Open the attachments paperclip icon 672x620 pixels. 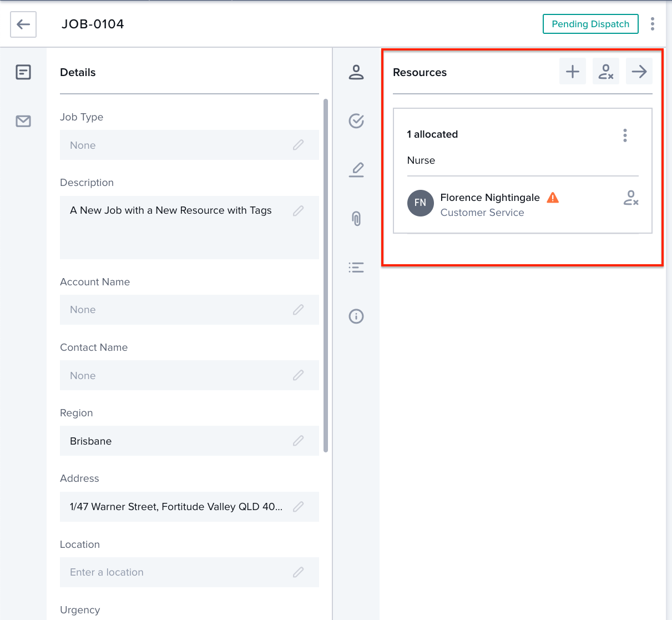click(356, 219)
